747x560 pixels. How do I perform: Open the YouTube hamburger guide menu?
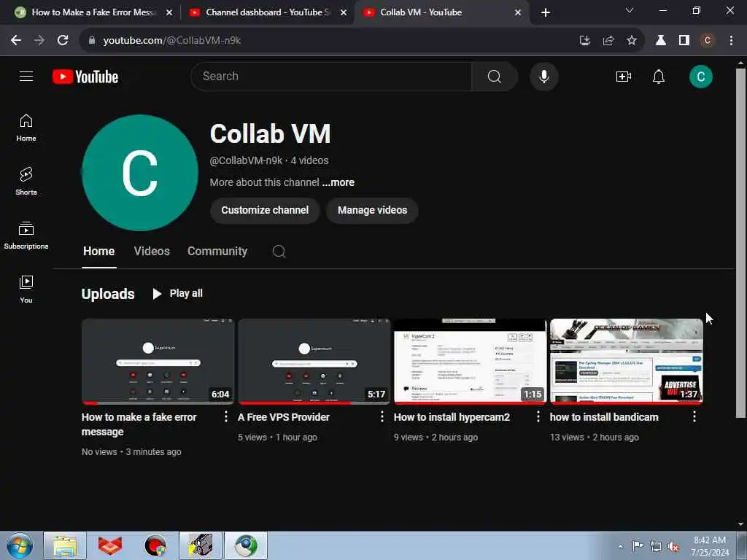click(x=26, y=76)
